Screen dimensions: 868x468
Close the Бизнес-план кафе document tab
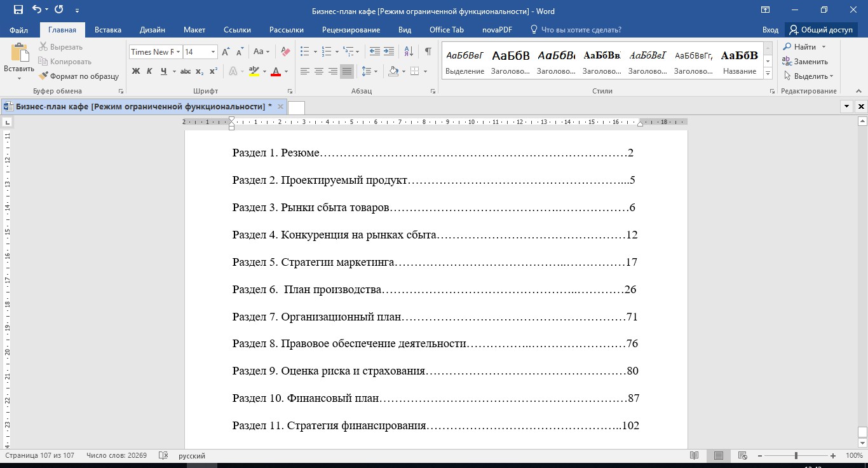281,106
